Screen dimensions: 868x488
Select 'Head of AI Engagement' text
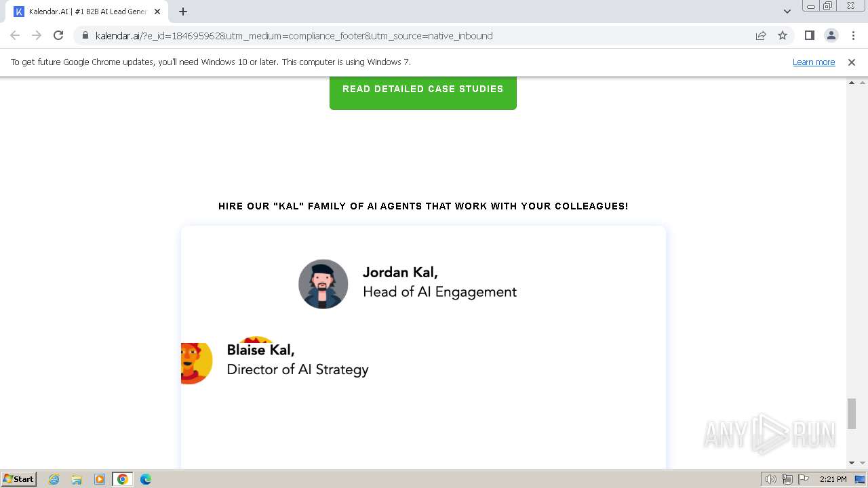[439, 292]
